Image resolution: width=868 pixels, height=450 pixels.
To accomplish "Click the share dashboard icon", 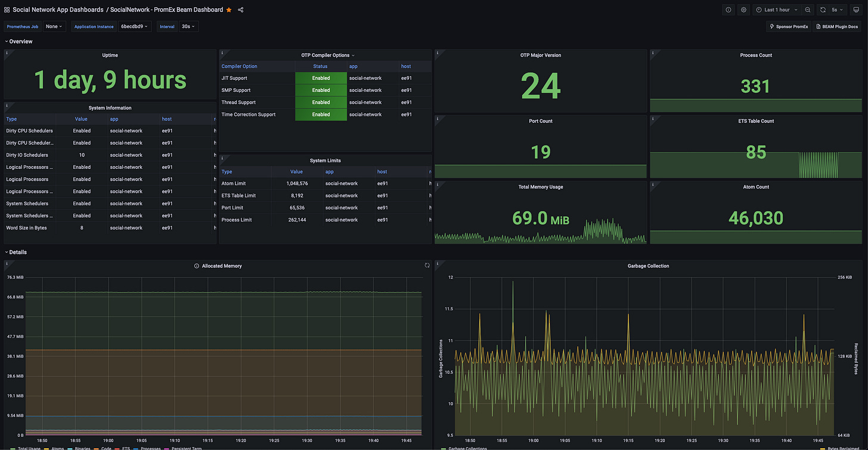I will pyautogui.click(x=241, y=10).
